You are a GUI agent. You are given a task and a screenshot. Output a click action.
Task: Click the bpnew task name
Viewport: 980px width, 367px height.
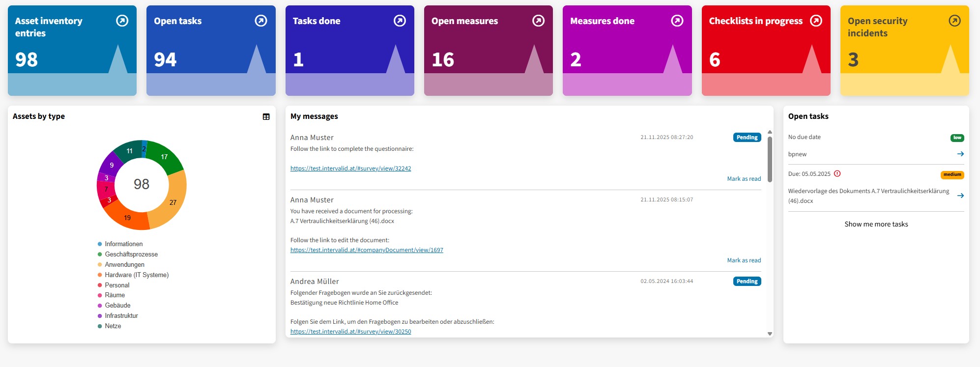797,154
